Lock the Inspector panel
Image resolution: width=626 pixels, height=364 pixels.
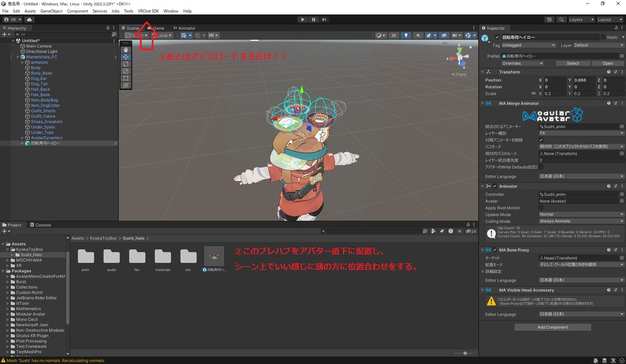tap(616, 28)
